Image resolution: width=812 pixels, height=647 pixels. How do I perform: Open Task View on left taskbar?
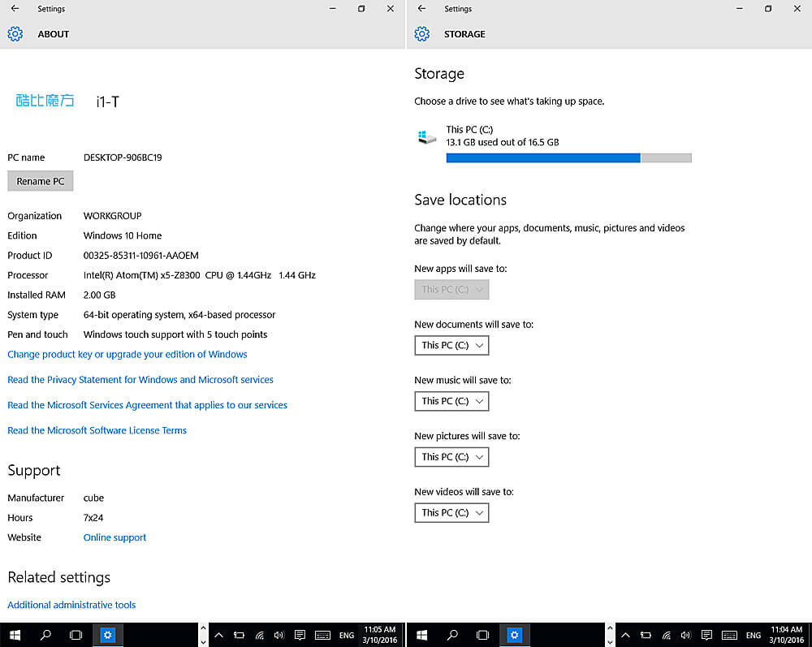pos(76,635)
